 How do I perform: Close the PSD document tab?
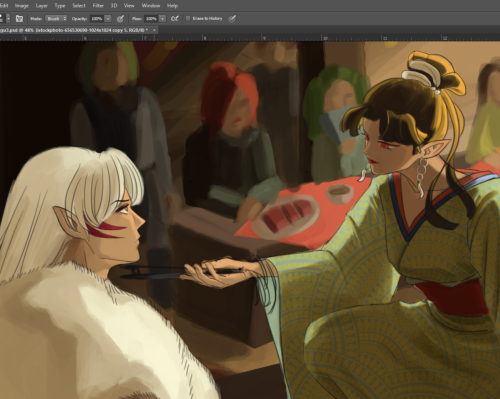[x=154, y=30]
